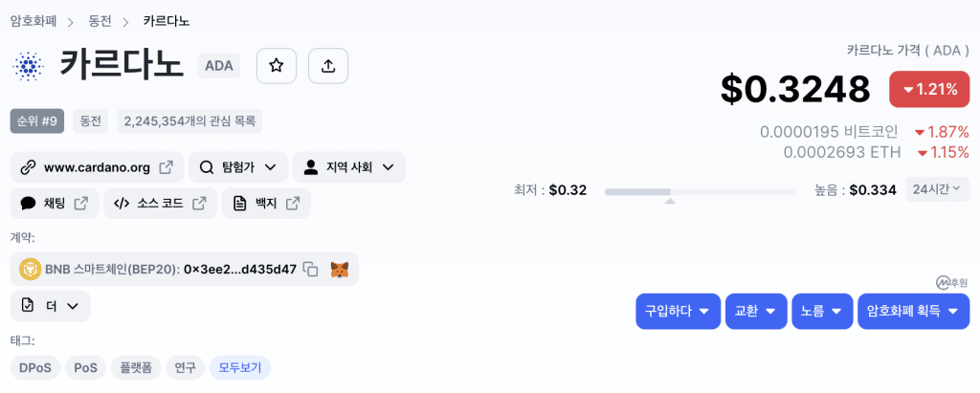This screenshot has width=980, height=393.
Task: Click the MetaMask fox icon
Action: (x=340, y=270)
